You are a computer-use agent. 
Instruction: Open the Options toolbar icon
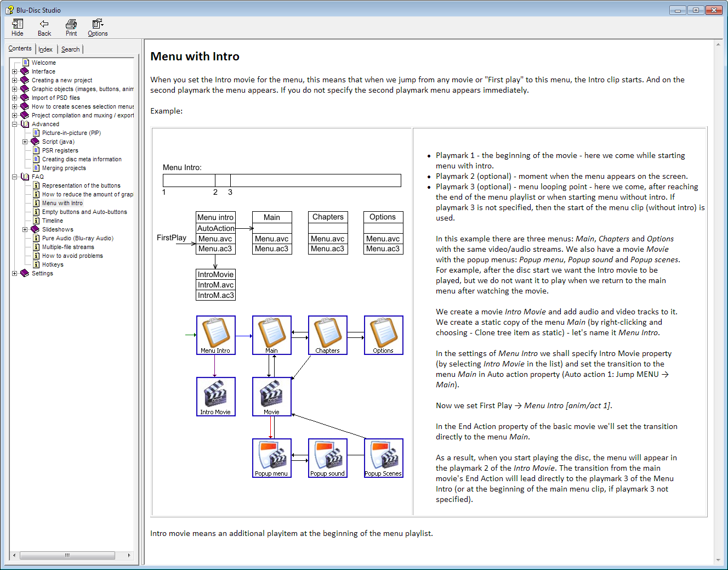pos(98,24)
